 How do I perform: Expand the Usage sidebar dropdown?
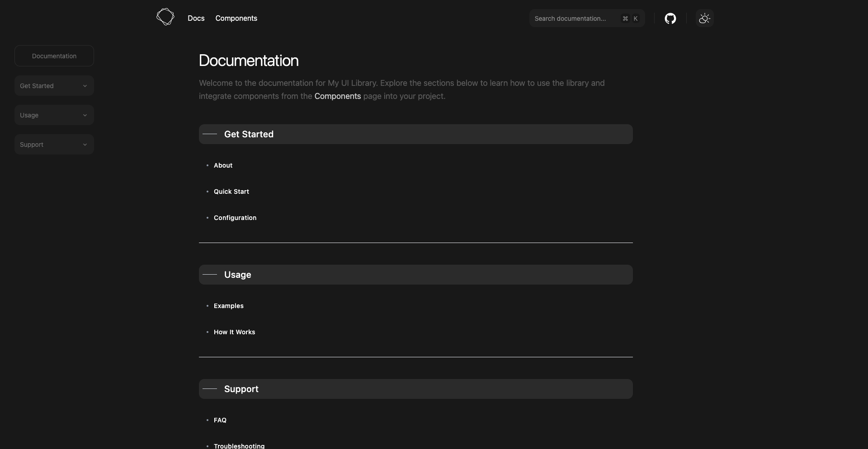coord(54,115)
